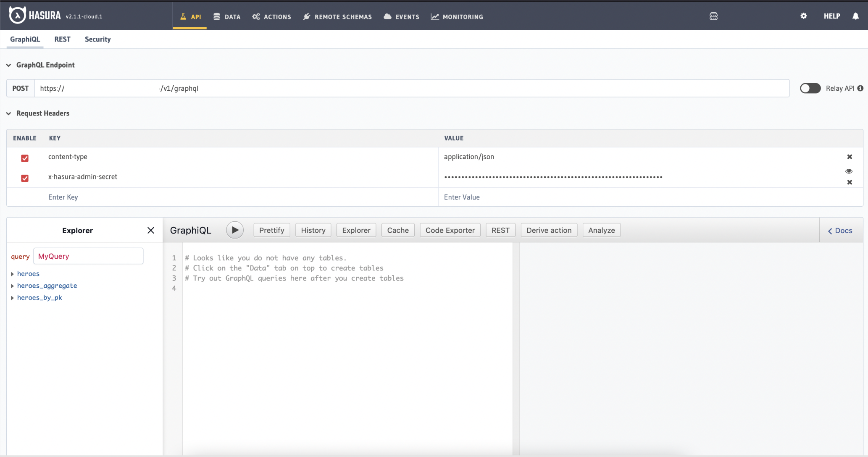Click the Prettify button
The image size is (868, 457).
click(x=271, y=230)
